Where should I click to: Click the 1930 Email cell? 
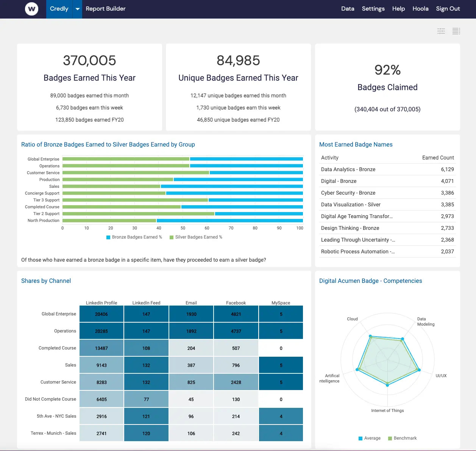click(x=191, y=314)
